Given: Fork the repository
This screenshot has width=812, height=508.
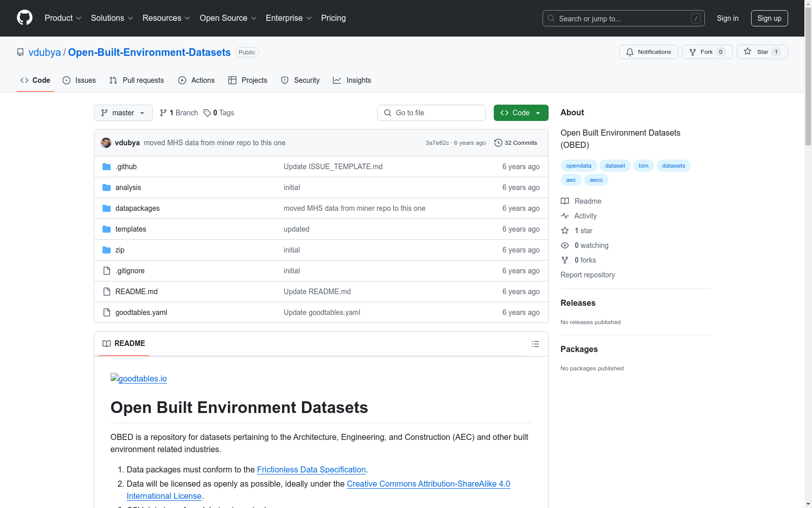Looking at the screenshot, I should 707,52.
